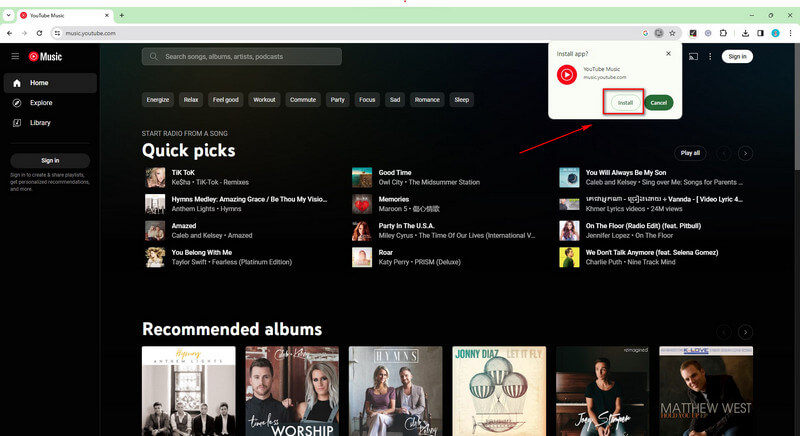Play Party In The U.S.A.
Viewport: 800px width, 436px height.
point(406,226)
